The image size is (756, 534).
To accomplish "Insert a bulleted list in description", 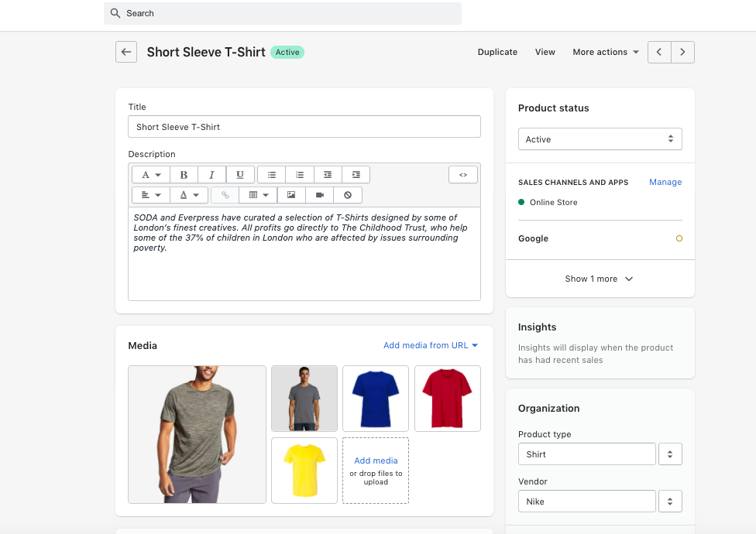I will tap(272, 175).
